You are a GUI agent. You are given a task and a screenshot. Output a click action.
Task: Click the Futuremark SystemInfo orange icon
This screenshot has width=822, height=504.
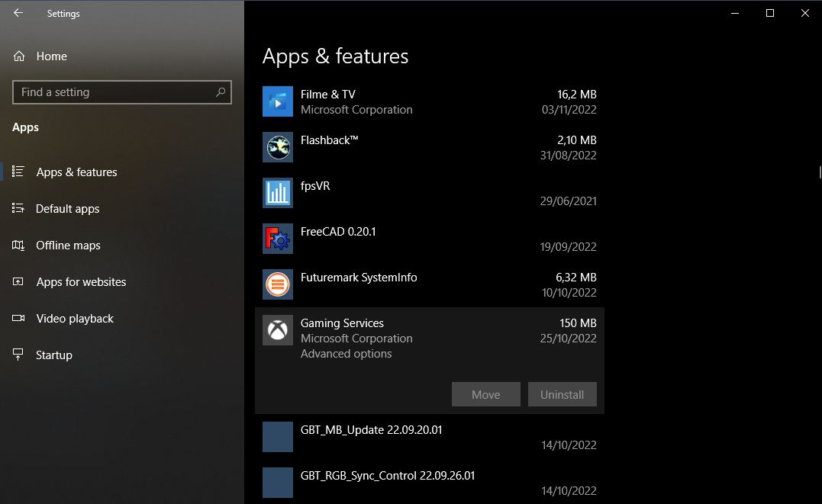(278, 284)
